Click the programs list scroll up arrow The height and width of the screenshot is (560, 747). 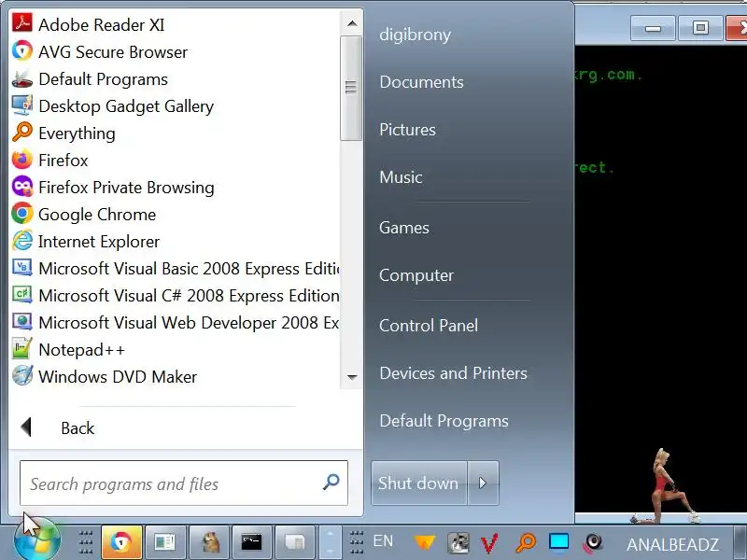click(352, 22)
